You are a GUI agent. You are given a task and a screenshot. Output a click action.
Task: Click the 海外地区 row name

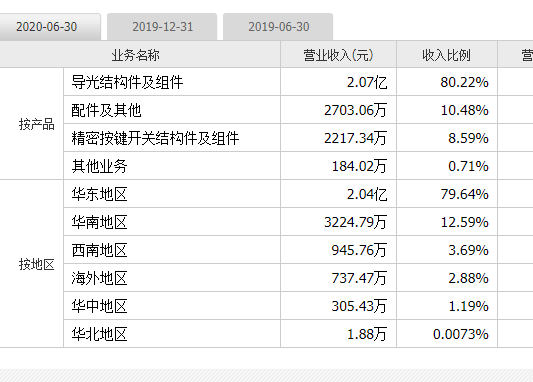[99, 278]
